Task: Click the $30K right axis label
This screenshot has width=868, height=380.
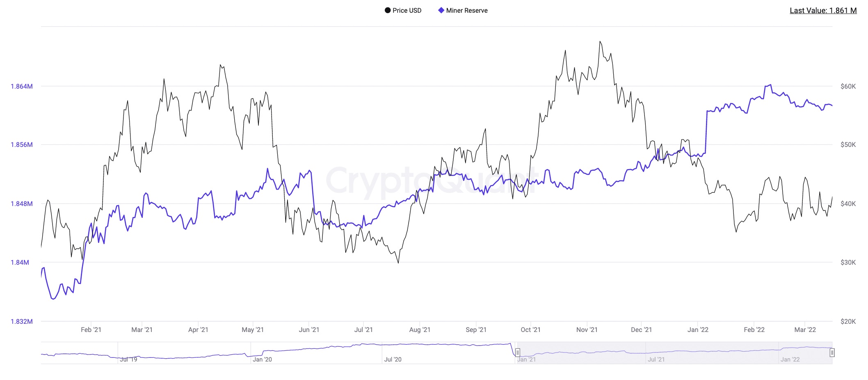Action: click(848, 262)
